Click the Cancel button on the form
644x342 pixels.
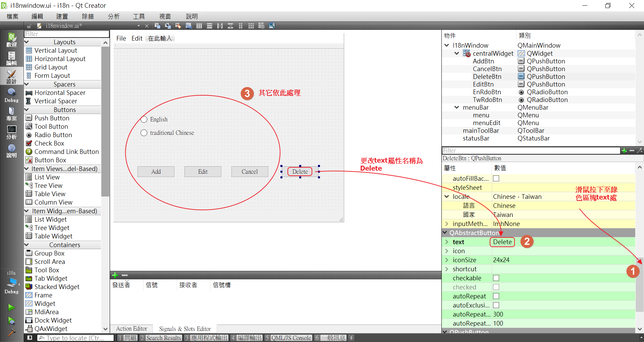(250, 172)
